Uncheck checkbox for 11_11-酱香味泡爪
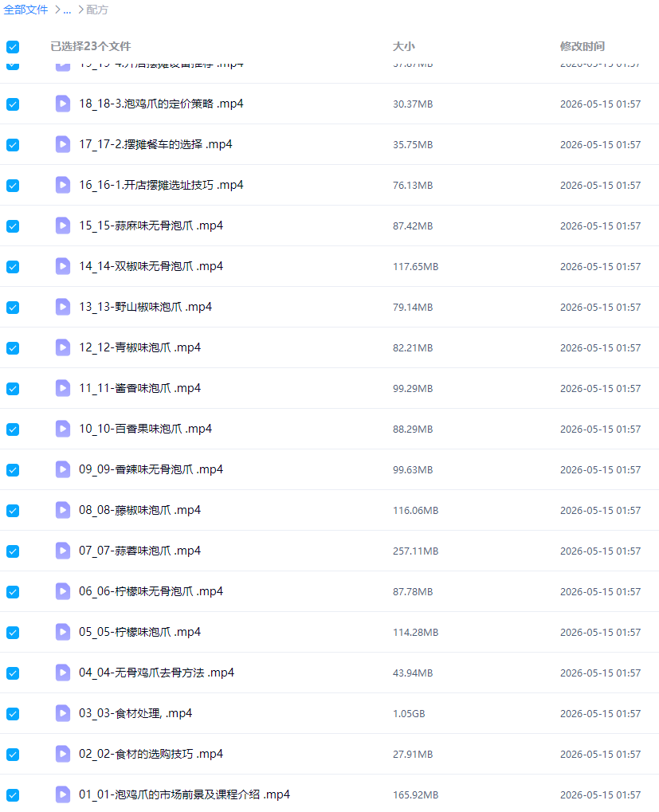The width and height of the screenshot is (659, 812). (x=13, y=388)
